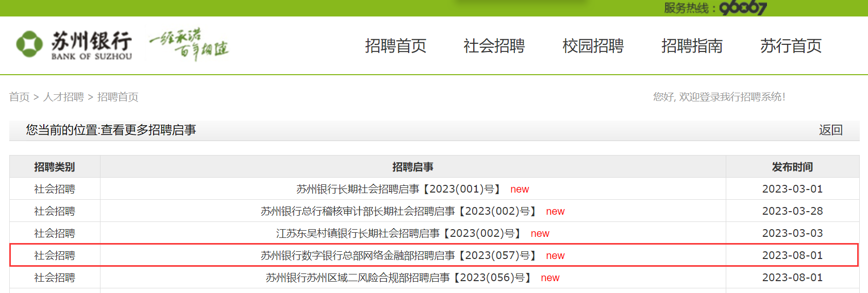Click the date 2023-03-01
868x293 pixels.
click(x=792, y=189)
